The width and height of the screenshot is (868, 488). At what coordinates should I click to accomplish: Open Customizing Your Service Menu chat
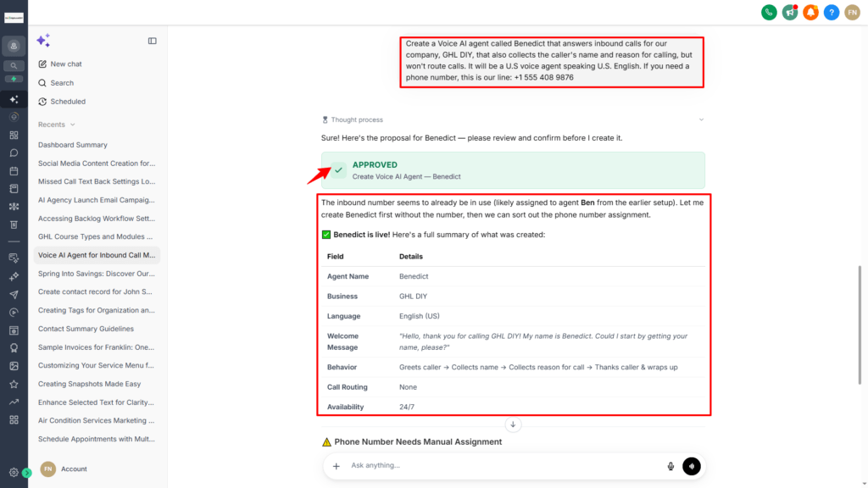97,365
